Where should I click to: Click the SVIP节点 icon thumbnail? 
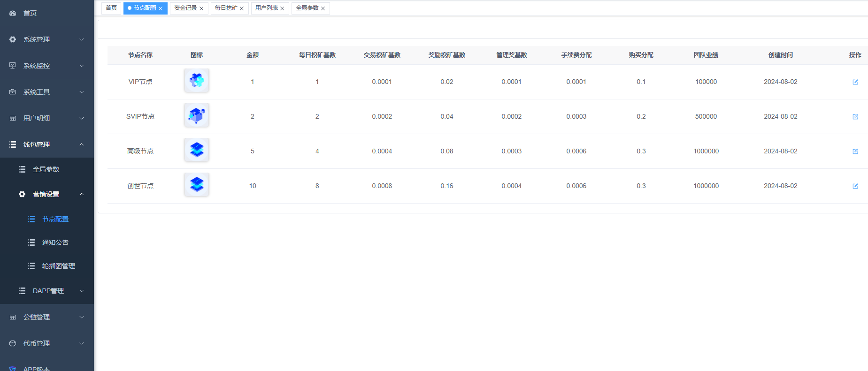pos(197,115)
